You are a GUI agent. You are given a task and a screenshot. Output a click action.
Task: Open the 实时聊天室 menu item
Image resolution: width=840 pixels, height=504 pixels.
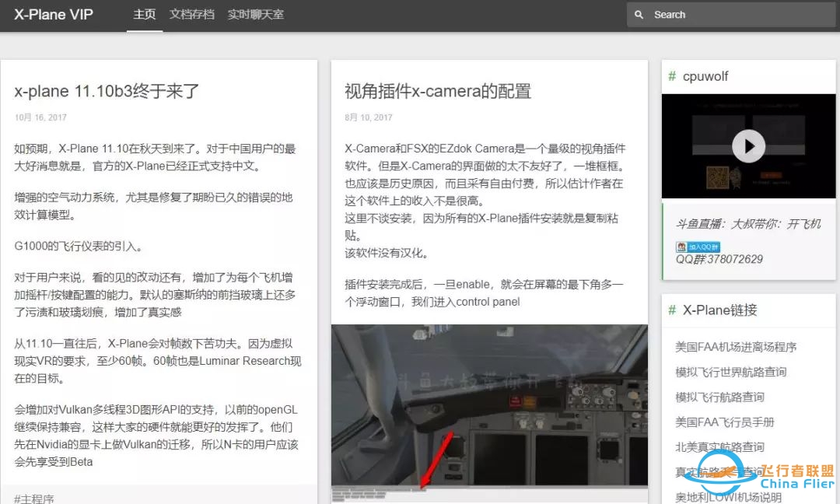click(x=256, y=15)
